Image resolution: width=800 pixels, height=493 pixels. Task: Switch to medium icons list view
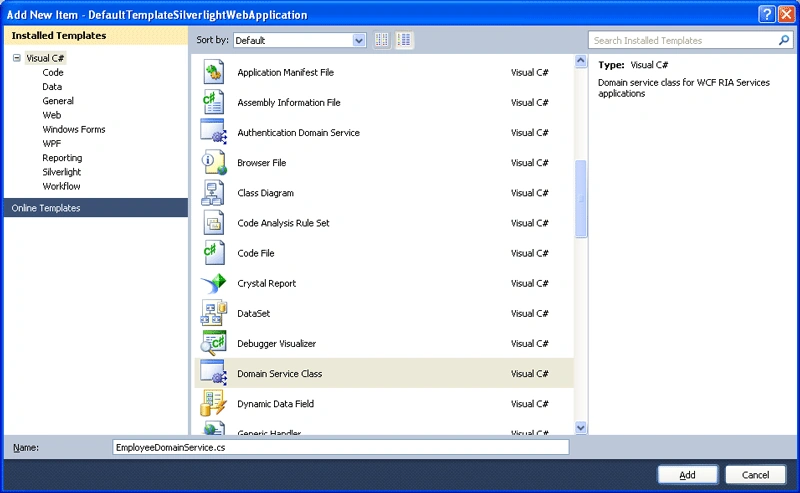pos(404,40)
